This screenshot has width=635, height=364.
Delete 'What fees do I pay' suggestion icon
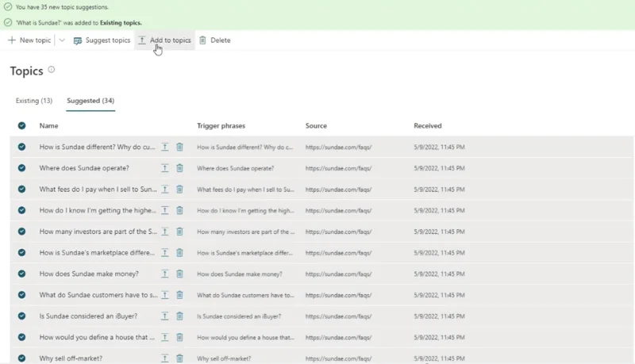(179, 190)
